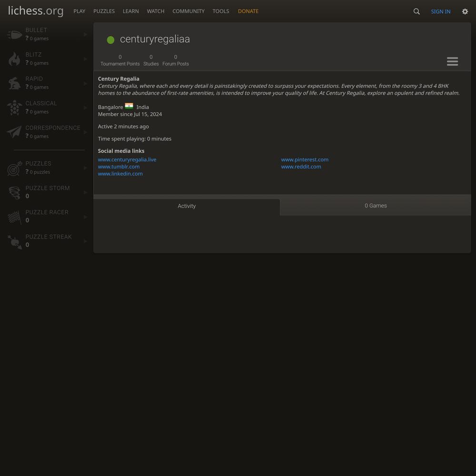Click the Correspondence paper plane icon

click(x=14, y=132)
